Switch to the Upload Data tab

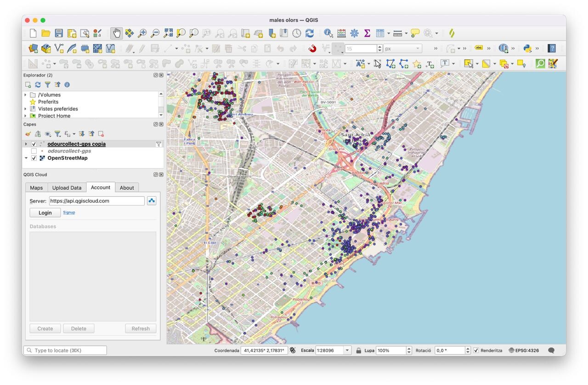[67, 187]
